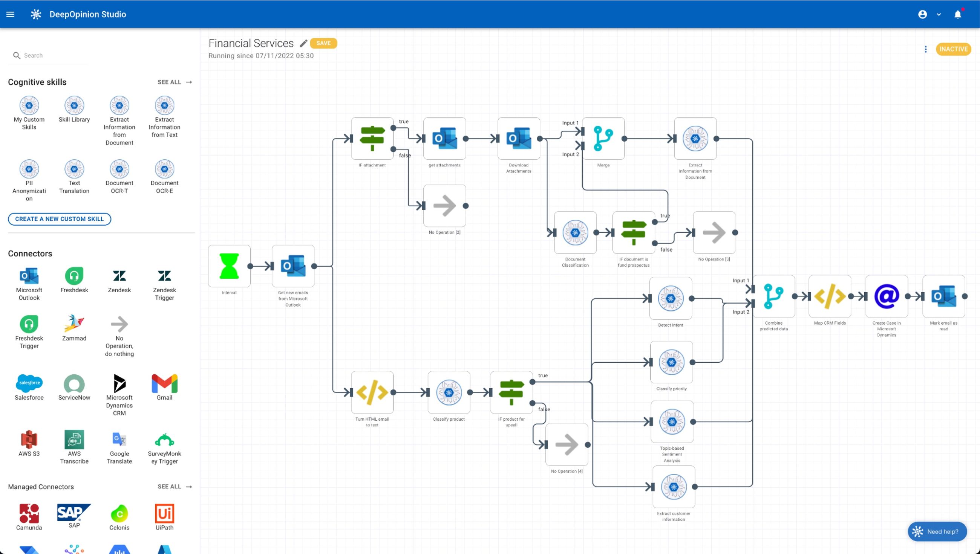Viewport: 980px width, 554px height.
Task: Click the Document OCR-T skill icon
Action: pos(119,169)
